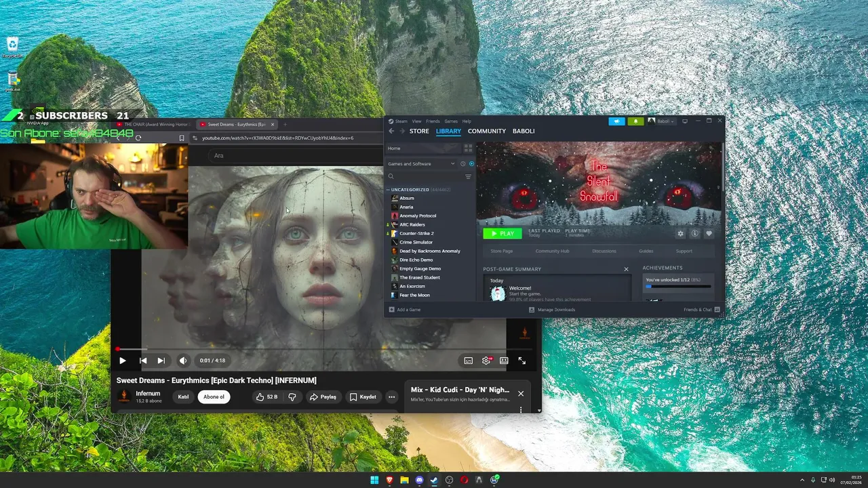
Task: Toggle ready-to-play filter in Steam library
Action: (x=471, y=163)
